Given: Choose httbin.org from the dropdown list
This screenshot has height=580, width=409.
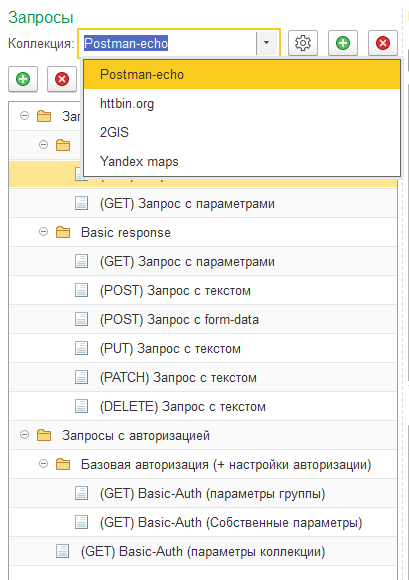Looking at the screenshot, I should tap(242, 104).
